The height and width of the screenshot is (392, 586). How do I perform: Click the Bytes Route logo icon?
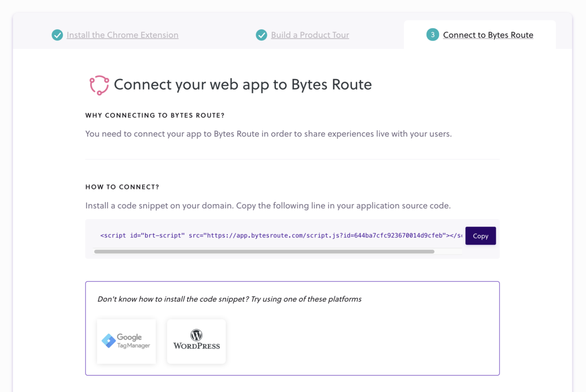point(99,85)
